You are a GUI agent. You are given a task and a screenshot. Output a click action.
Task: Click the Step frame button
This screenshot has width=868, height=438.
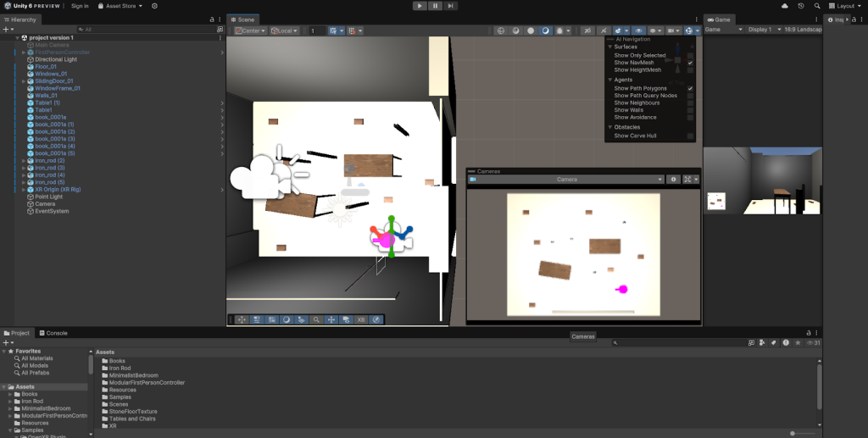click(450, 6)
